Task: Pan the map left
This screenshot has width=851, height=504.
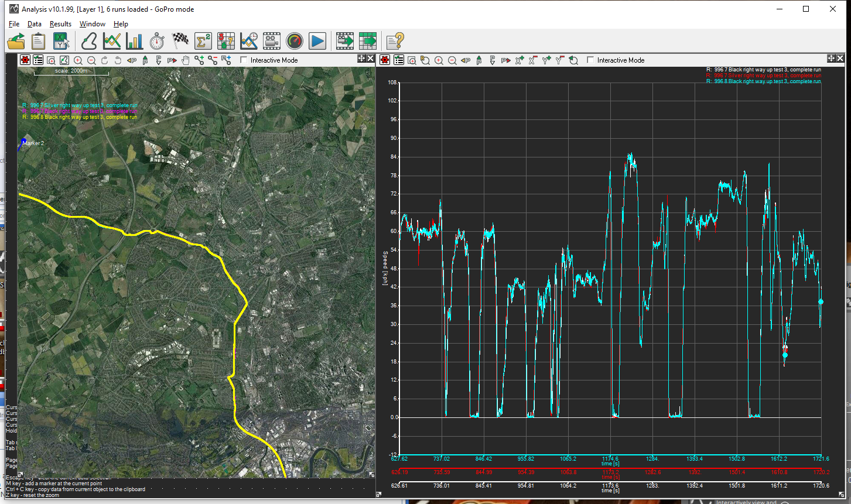Action: coord(132,60)
